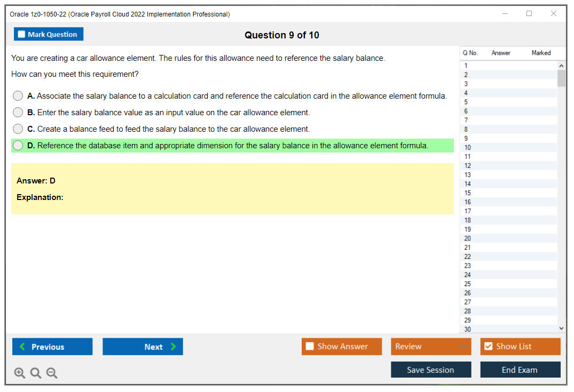Toggle the Show Answer checkbox
574x392 pixels.
310,347
